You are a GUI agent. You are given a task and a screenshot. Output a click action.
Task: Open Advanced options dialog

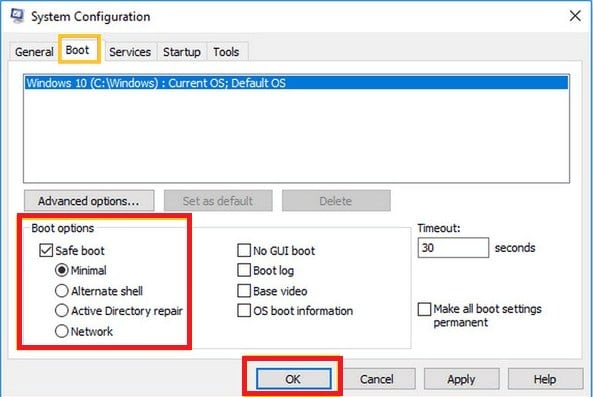[89, 201]
